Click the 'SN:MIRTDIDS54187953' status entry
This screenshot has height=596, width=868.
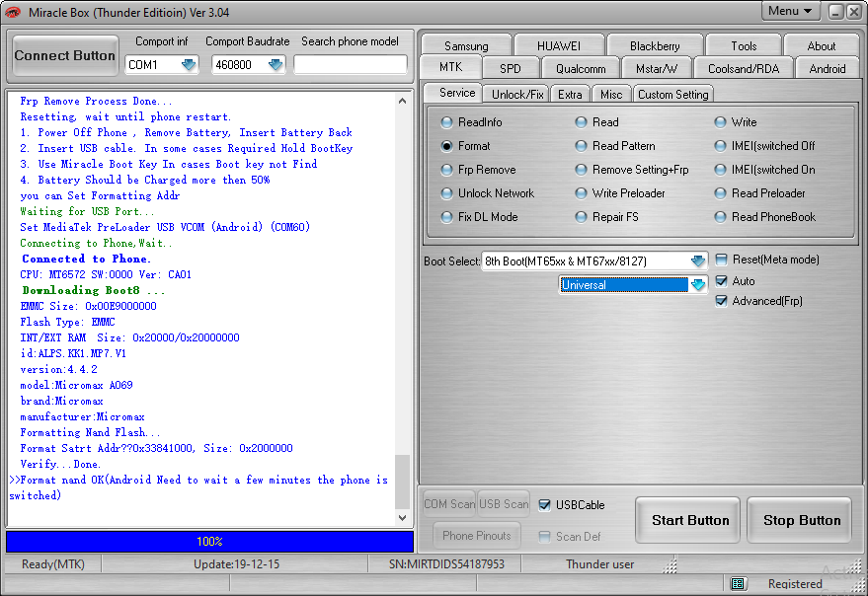446,563
